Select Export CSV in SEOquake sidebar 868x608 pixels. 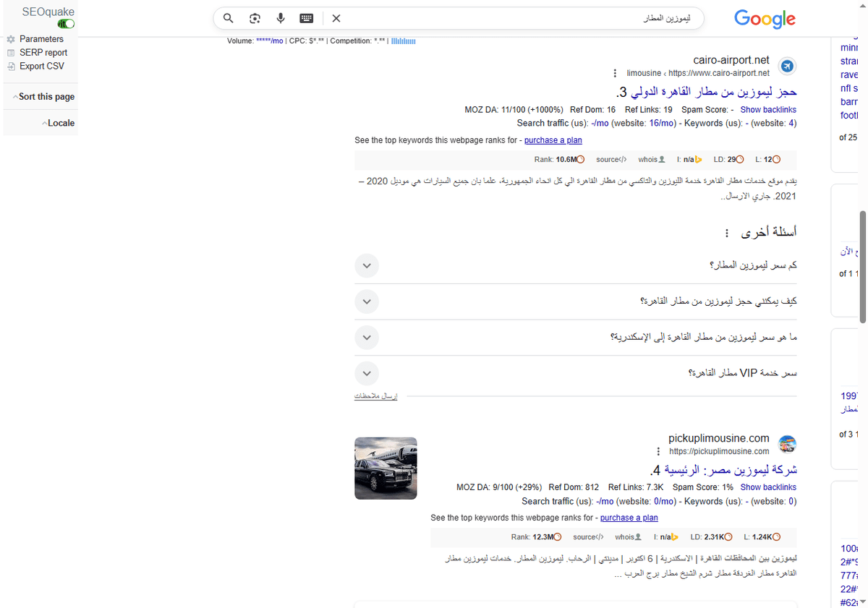41,66
